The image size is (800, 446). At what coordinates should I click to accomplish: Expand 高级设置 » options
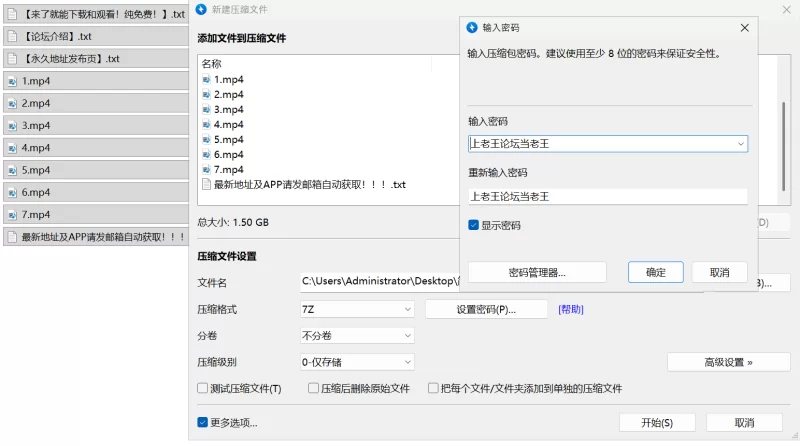(728, 362)
